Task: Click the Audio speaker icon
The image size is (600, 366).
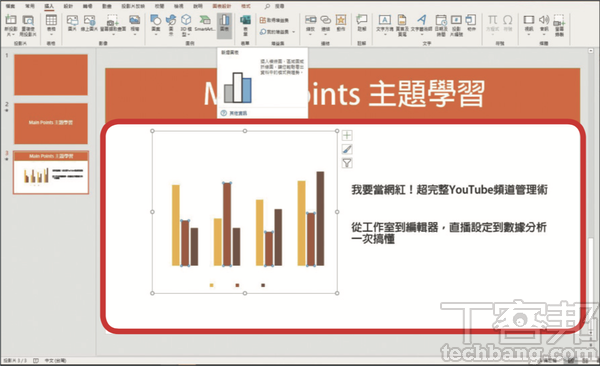Action: tap(544, 20)
